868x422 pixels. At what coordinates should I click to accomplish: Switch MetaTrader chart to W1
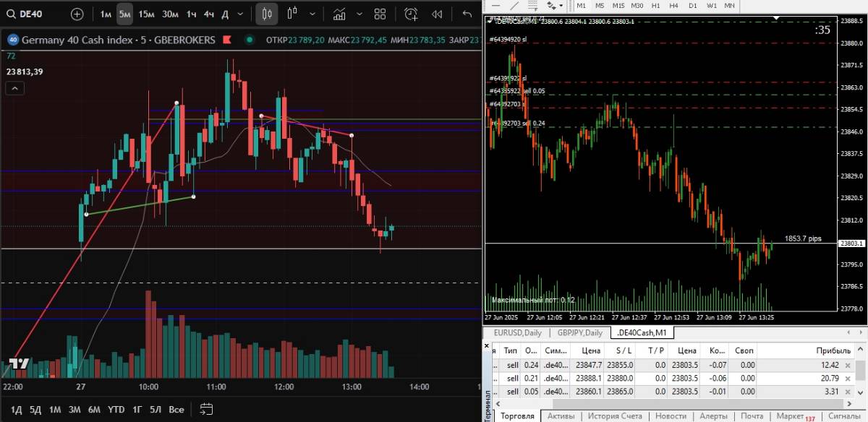click(x=712, y=5)
